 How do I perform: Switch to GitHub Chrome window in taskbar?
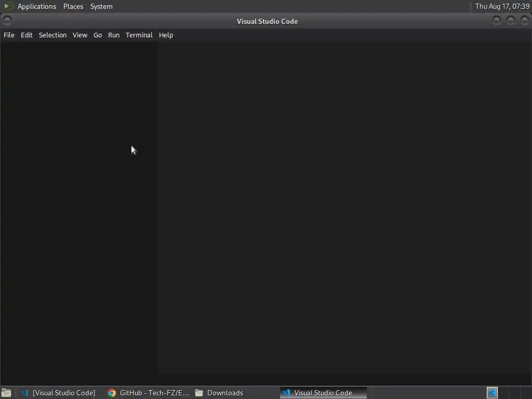click(148, 393)
